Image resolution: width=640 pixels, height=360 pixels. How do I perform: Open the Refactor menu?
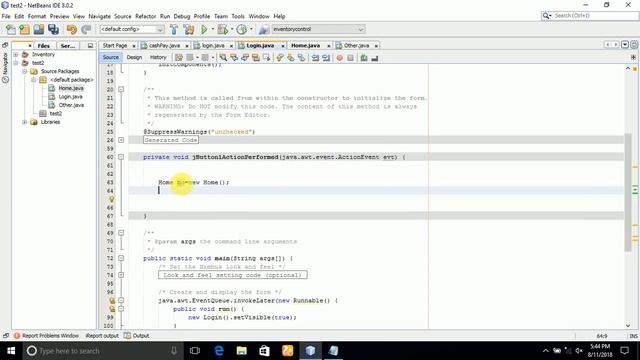145,16
